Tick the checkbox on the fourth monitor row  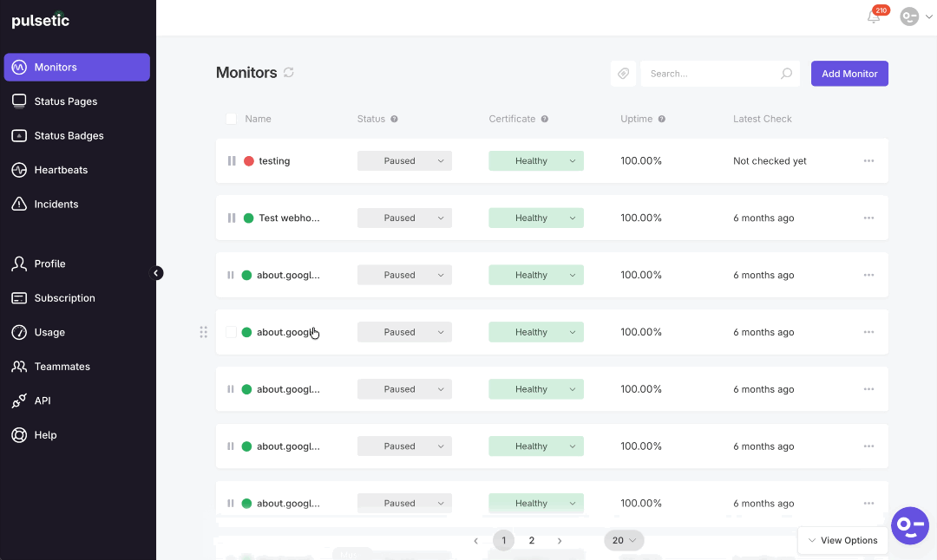(x=231, y=332)
